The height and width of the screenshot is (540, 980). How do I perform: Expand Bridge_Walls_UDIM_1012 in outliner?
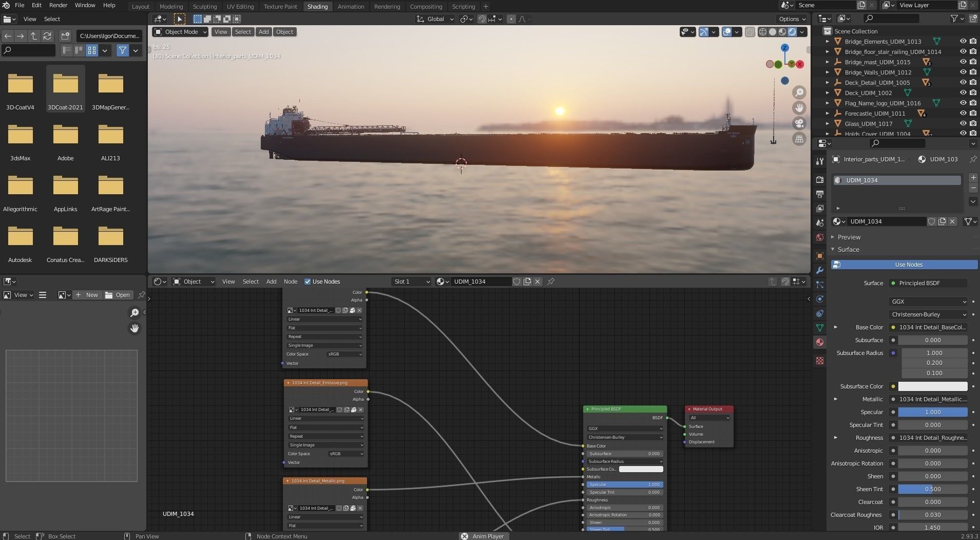pos(827,72)
